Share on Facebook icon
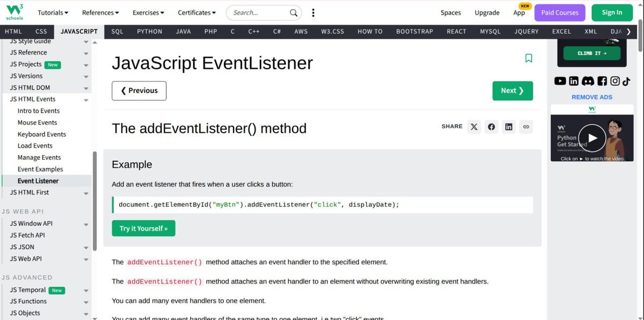This screenshot has width=644, height=320. click(491, 126)
